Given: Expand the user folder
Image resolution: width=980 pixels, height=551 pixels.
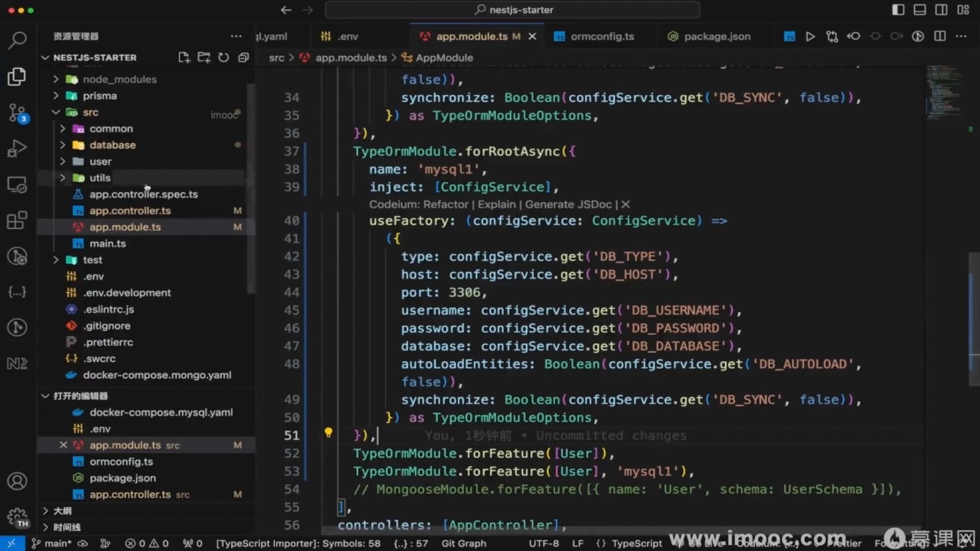Looking at the screenshot, I should (x=63, y=161).
